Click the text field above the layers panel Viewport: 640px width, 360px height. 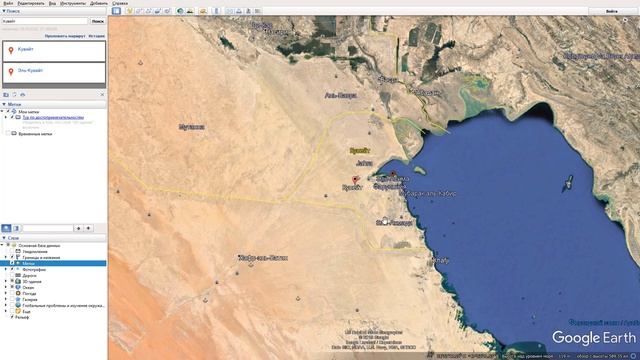(48, 228)
